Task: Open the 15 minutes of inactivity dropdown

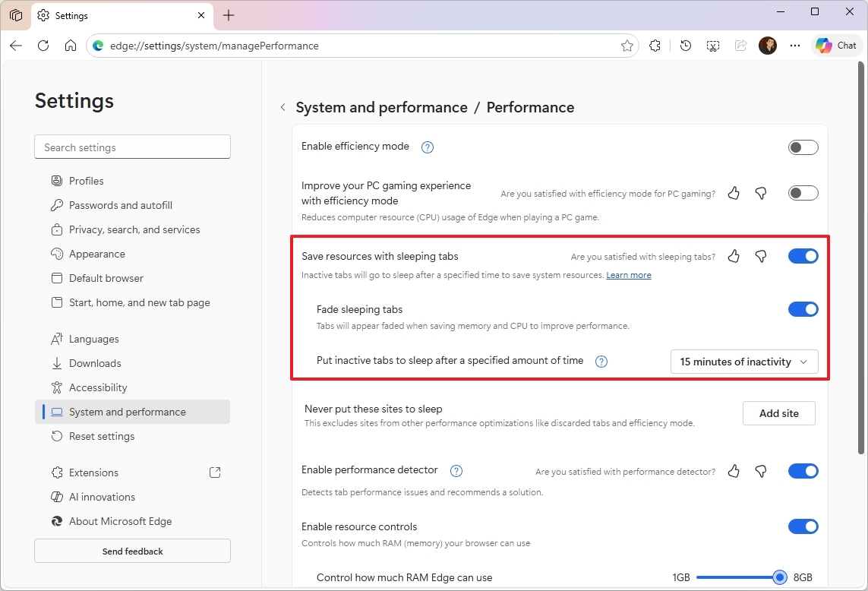Action: click(743, 362)
